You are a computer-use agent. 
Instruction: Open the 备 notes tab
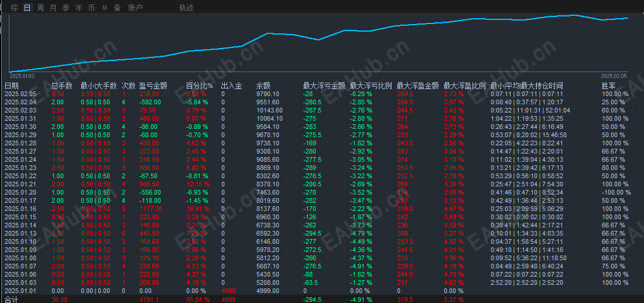click(x=118, y=8)
